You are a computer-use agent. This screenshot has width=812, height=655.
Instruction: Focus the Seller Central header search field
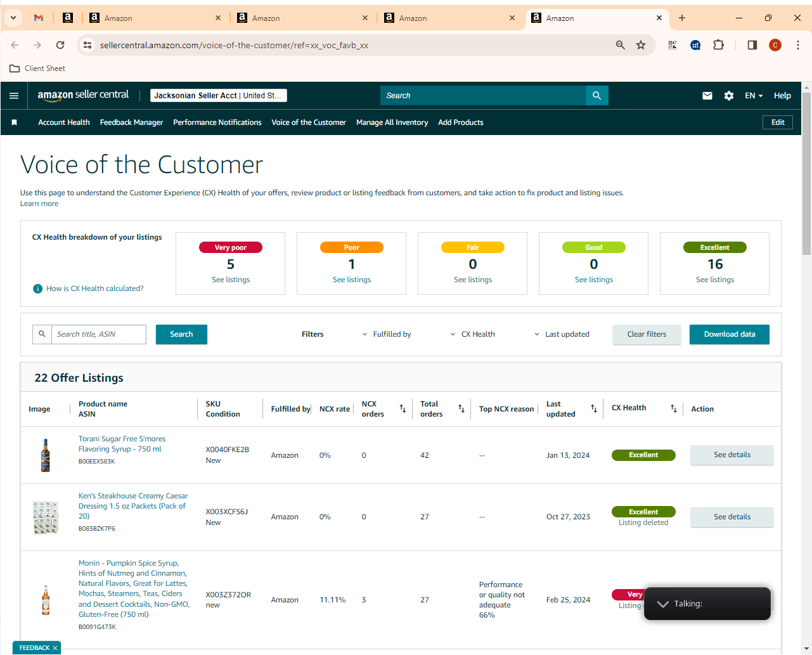tap(483, 96)
